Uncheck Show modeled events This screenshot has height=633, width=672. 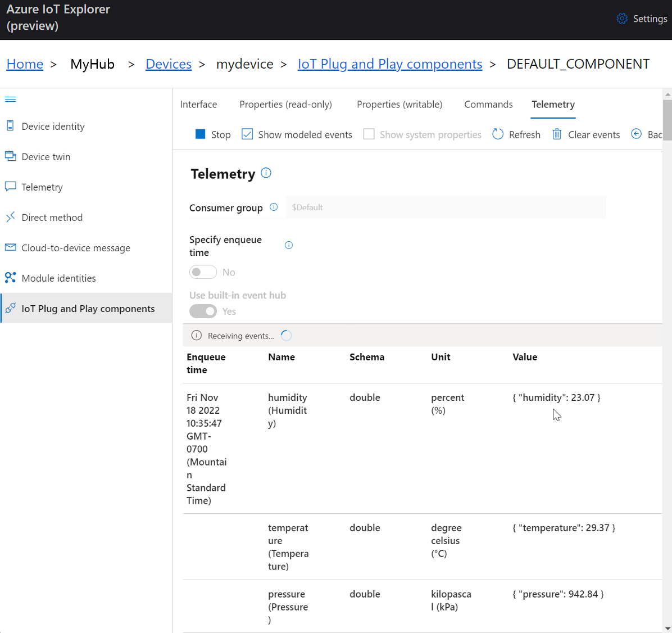247,134
